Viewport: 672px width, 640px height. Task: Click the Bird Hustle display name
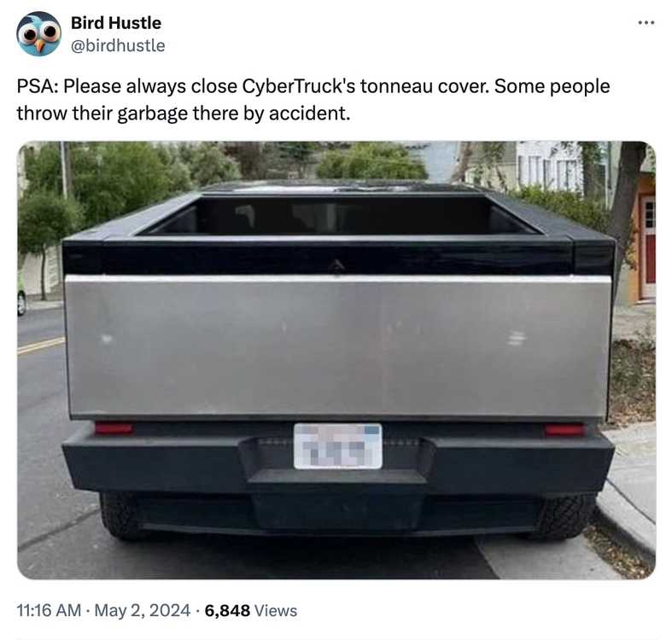pyautogui.click(x=116, y=23)
